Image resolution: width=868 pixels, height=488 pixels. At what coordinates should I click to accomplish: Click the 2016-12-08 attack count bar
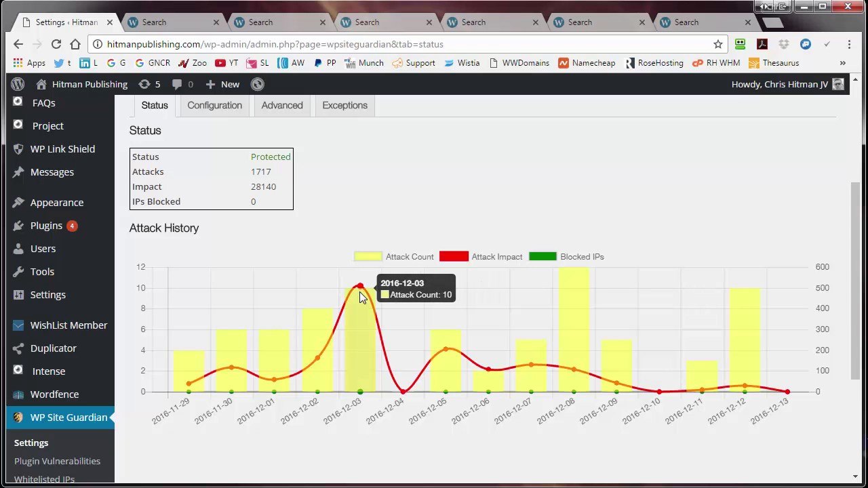point(574,329)
